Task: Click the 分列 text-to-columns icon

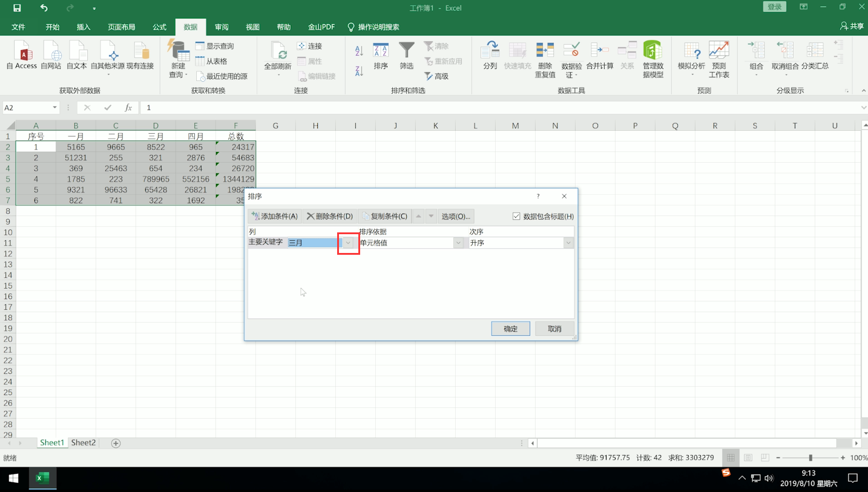Action: pos(490,56)
